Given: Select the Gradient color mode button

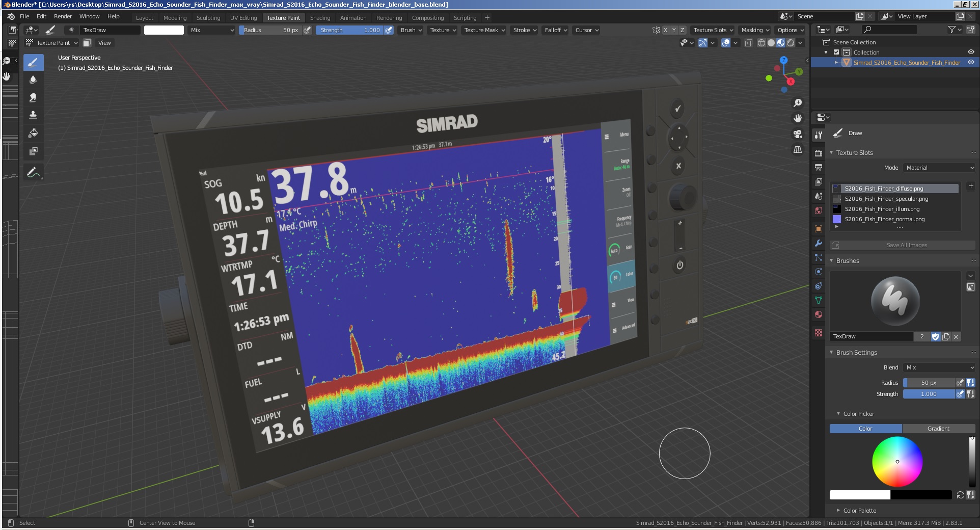Looking at the screenshot, I should click(938, 429).
